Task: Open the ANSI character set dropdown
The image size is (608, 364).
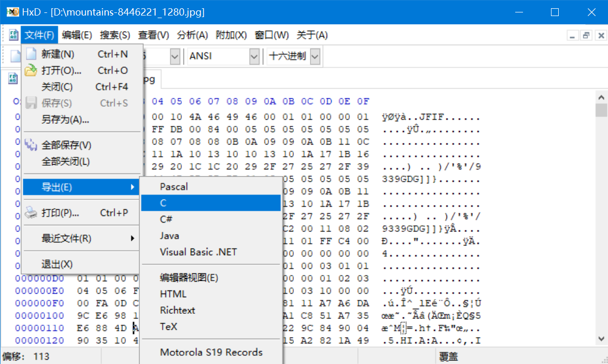Action: (x=254, y=56)
